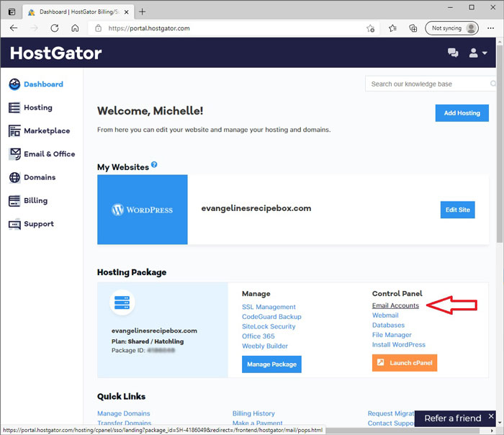Viewport: 504px width, 435px height.
Task: Click the site lock icon in address bar
Action: click(x=99, y=28)
